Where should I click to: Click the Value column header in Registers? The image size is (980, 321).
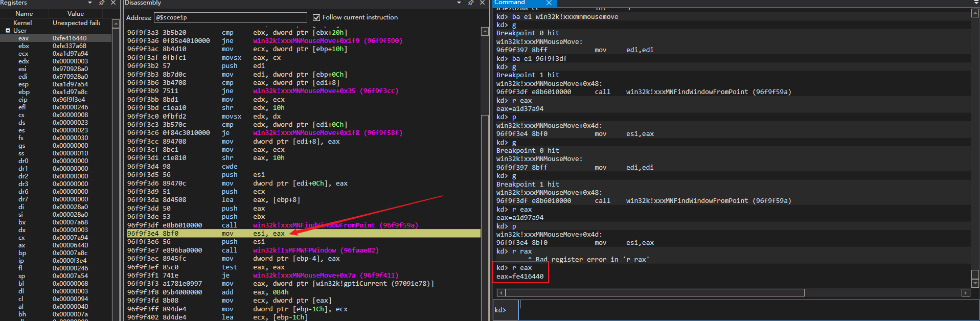tap(76, 14)
